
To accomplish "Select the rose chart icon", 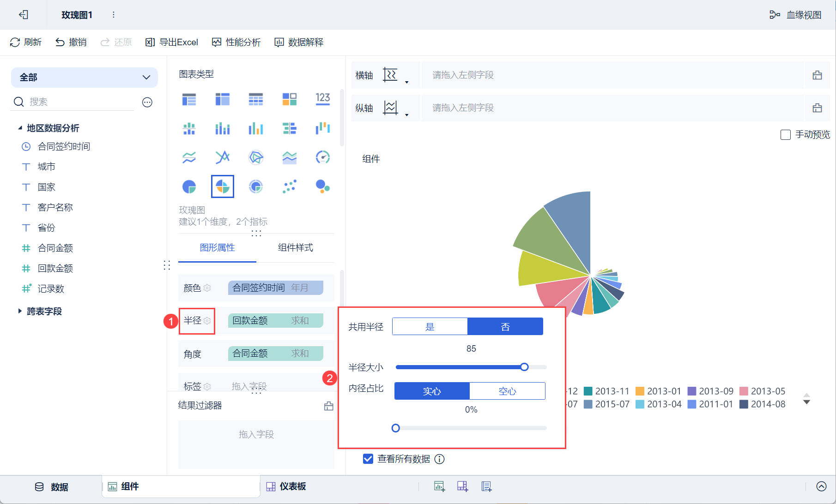I will pos(223,186).
